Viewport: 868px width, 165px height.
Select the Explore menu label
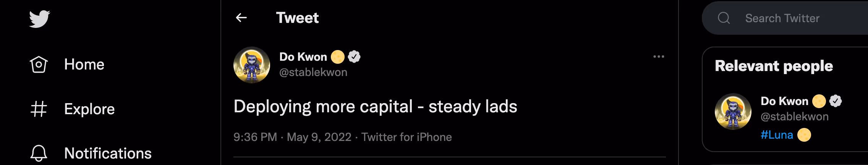coord(89,109)
